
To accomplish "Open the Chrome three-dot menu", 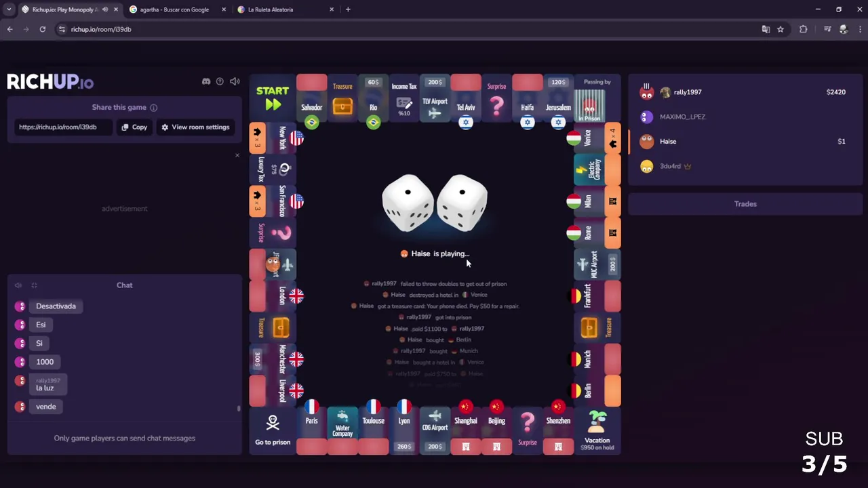I will click(860, 29).
